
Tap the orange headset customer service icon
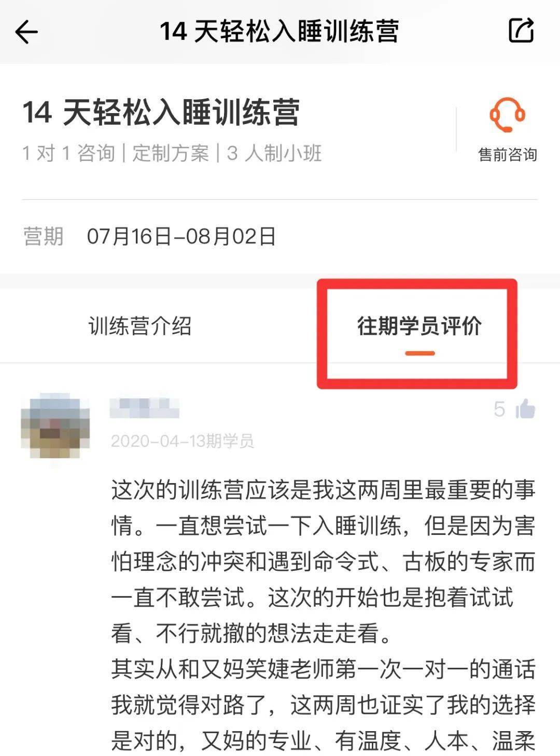[x=507, y=115]
